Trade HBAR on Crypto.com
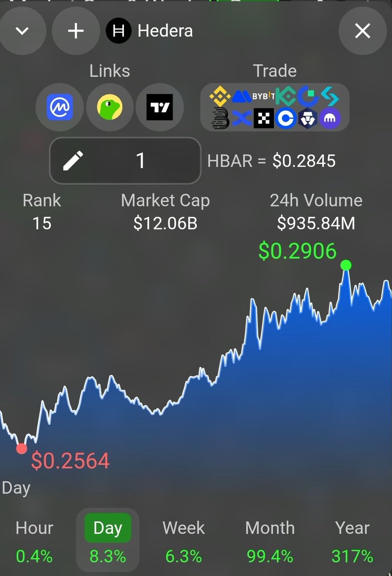392x576 pixels. pos(308,118)
